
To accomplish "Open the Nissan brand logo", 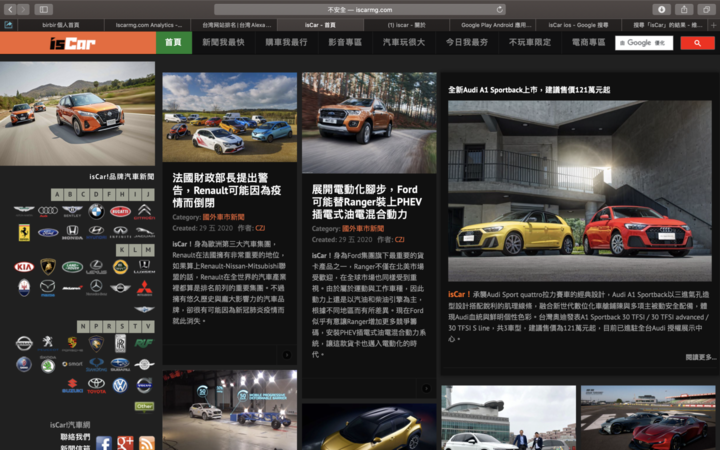I will (24, 343).
